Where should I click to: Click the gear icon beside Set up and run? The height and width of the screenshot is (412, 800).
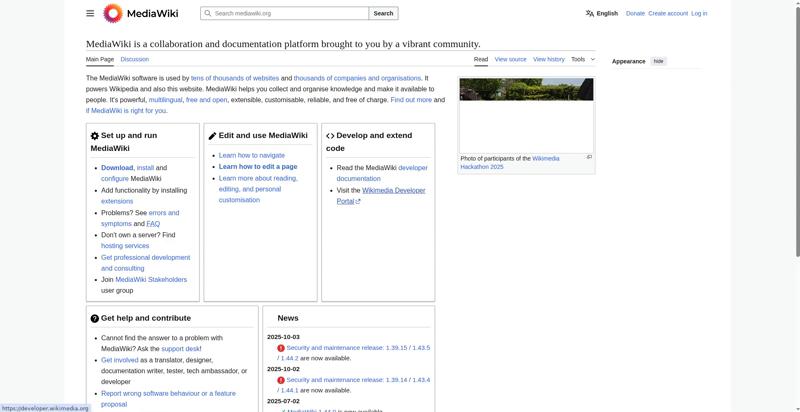95,136
